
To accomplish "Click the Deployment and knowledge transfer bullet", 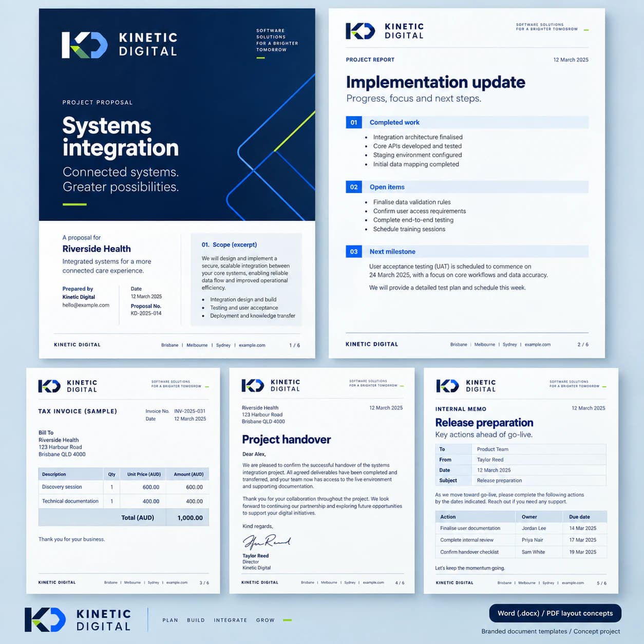I will [x=252, y=316].
